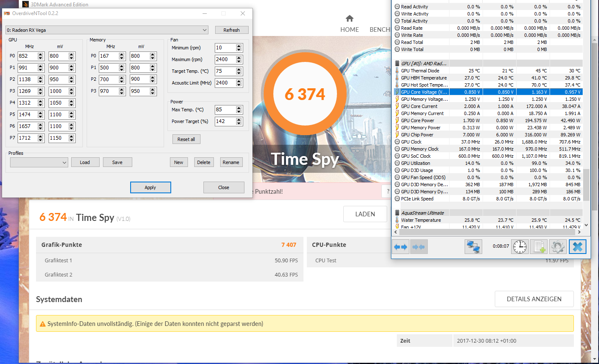Click the HWiNFO horizontal scrollbar right arrow
Viewport: 599px width, 364px height.
[x=579, y=232]
